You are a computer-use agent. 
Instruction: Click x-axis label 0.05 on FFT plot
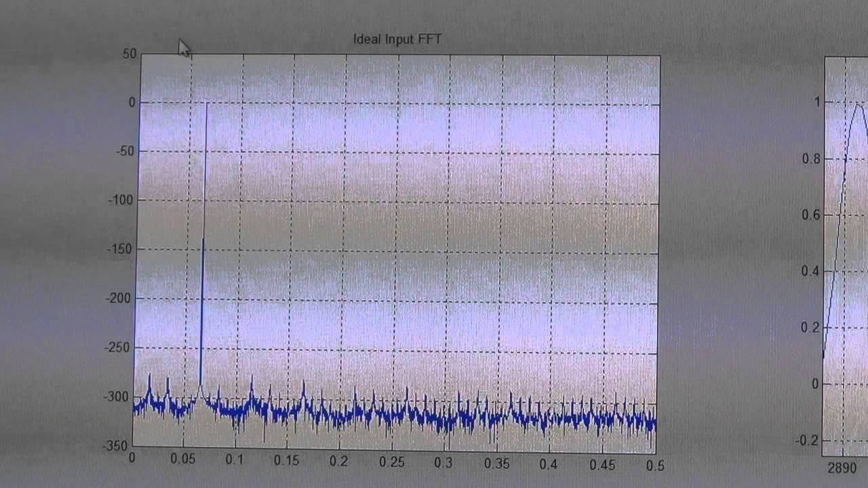(183, 459)
